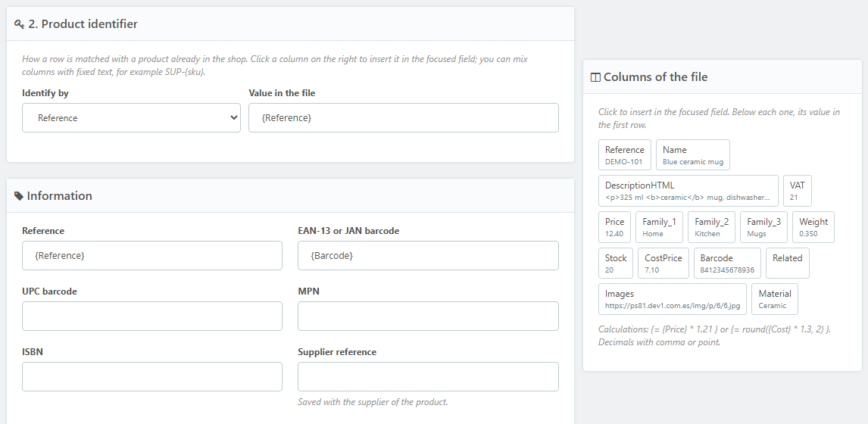This screenshot has width=868, height=424.
Task: Insert the Price column chip
Action: [614, 227]
